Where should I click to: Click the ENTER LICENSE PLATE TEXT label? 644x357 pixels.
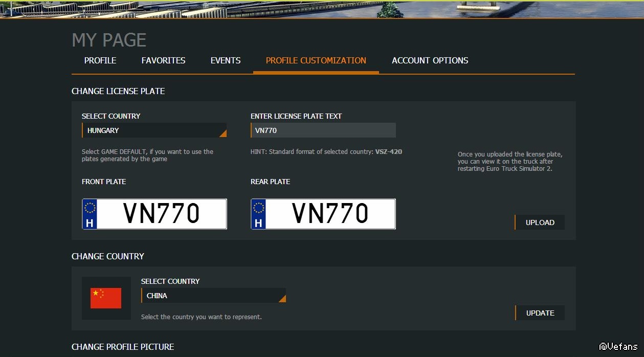pyautogui.click(x=296, y=116)
